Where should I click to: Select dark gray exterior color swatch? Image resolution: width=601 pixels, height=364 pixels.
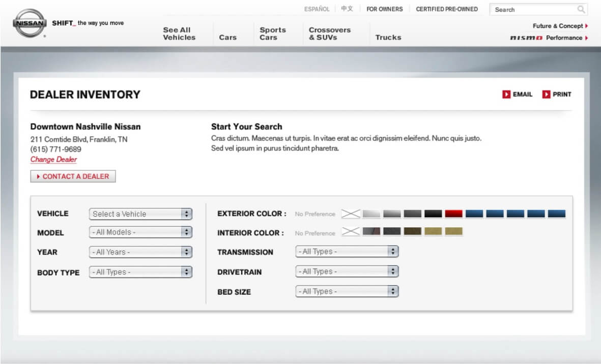click(x=412, y=214)
